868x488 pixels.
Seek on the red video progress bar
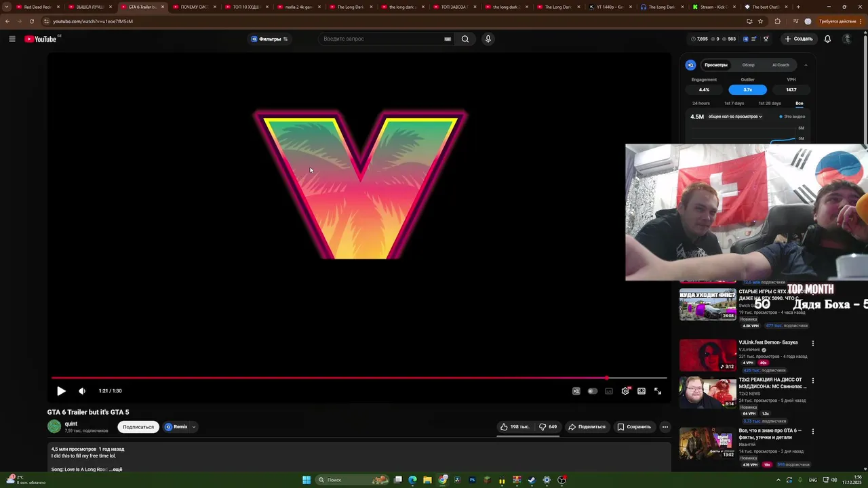359,378
